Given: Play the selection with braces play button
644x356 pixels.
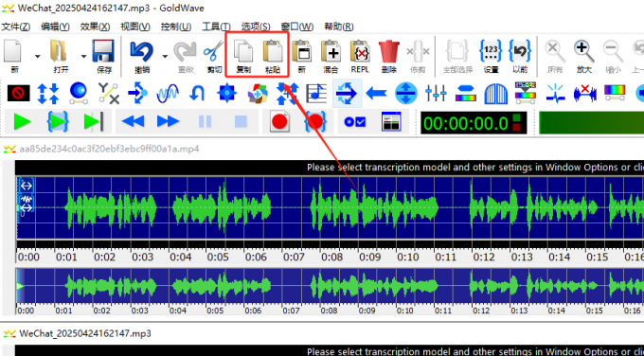Looking at the screenshot, I should pyautogui.click(x=58, y=121).
